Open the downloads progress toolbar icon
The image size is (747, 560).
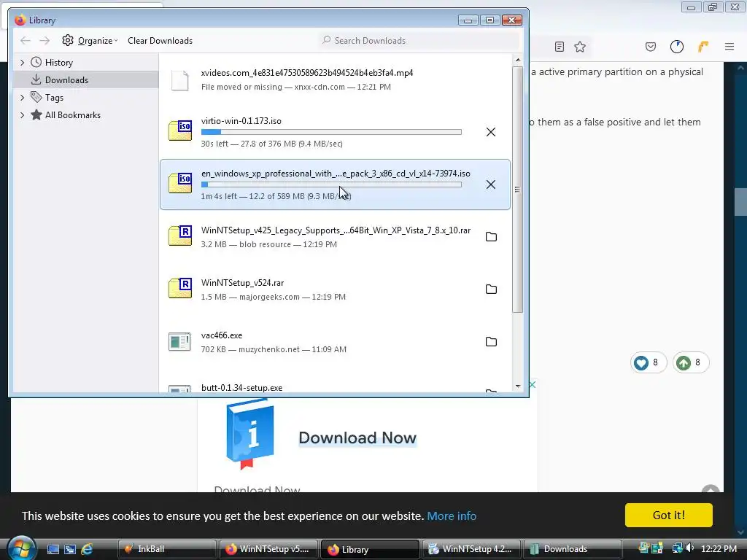[677, 47]
